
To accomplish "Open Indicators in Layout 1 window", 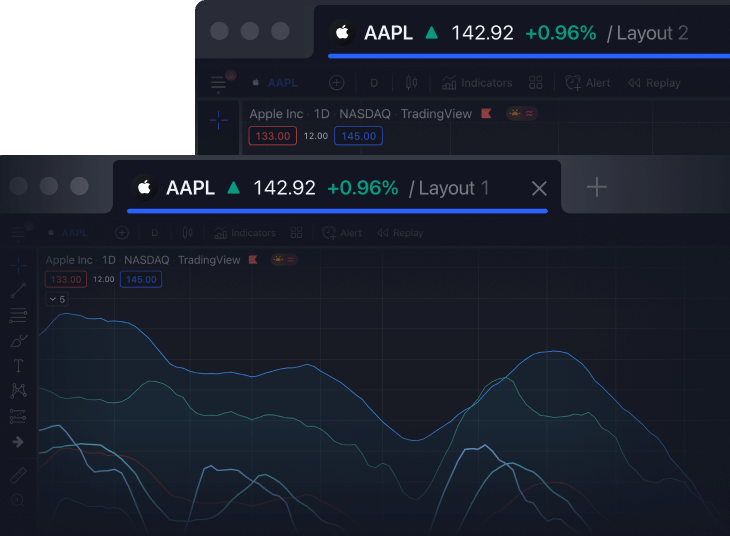I will coord(245,232).
